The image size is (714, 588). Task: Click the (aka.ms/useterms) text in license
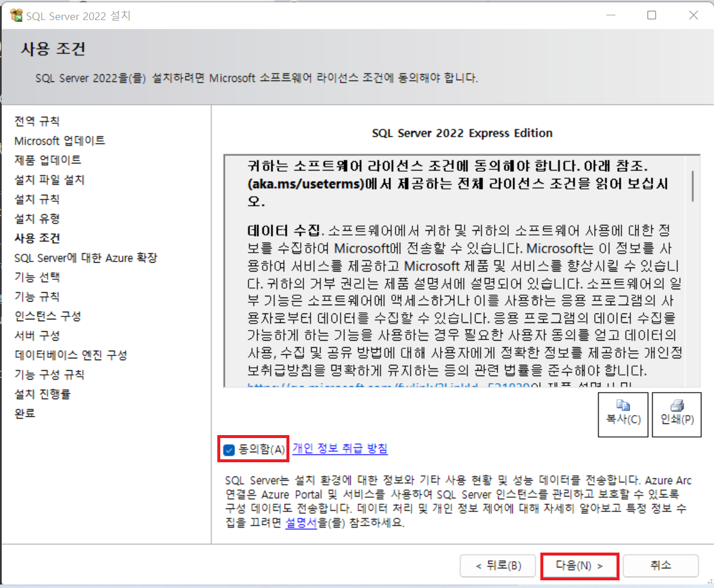tap(306, 184)
